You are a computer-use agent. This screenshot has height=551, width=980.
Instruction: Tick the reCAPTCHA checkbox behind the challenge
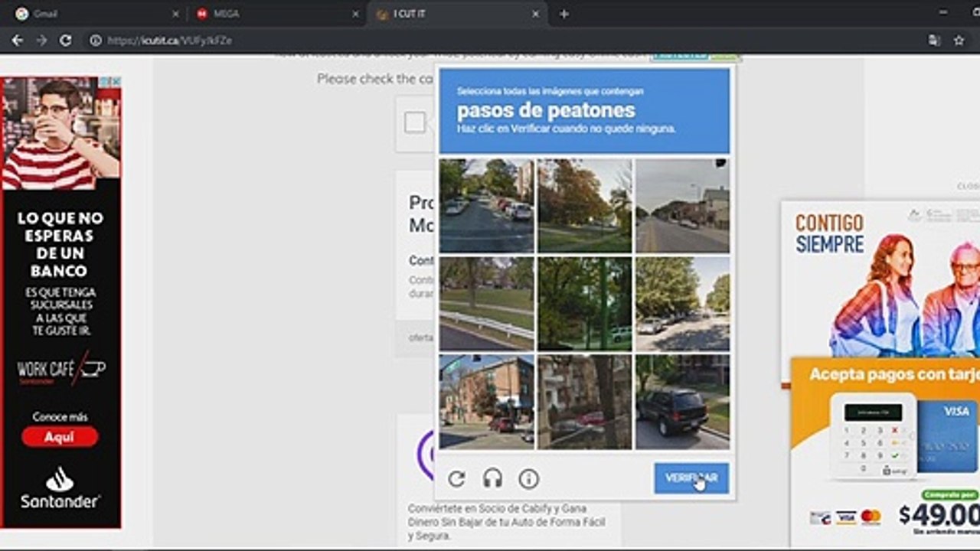click(x=415, y=122)
